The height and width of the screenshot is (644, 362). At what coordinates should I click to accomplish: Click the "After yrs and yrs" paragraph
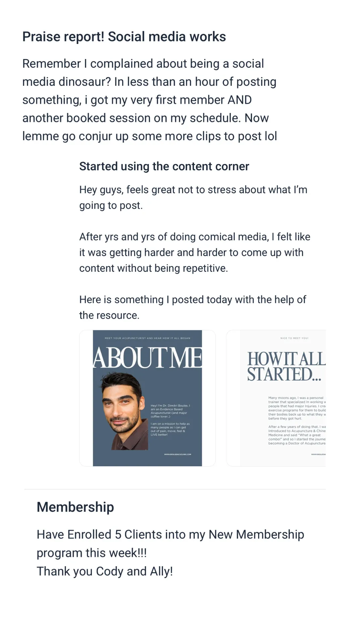(x=194, y=252)
